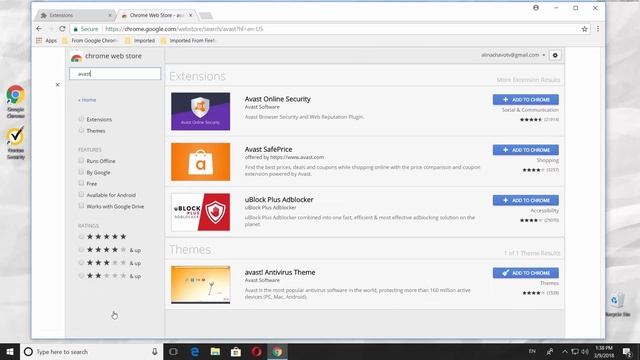Open Chrome's three-dot menu
Image resolution: width=640 pixels, height=360 pixels.
(598, 29)
